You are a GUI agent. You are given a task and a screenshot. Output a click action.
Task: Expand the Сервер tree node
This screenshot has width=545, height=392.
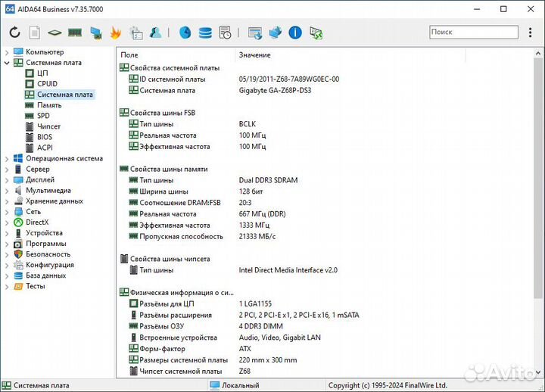7,170
